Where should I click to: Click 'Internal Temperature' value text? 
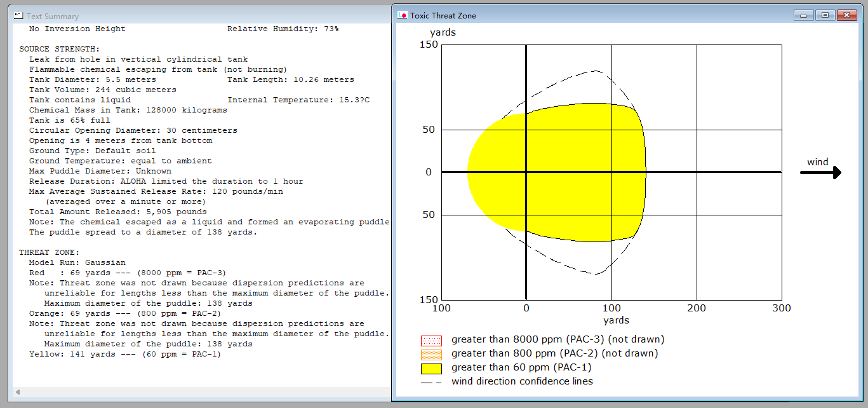point(298,100)
